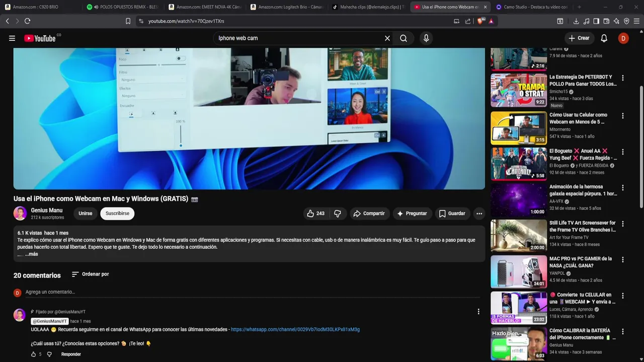The height and width of the screenshot is (362, 644).
Task: Open options for galaxia espacial video
Action: click(623, 188)
